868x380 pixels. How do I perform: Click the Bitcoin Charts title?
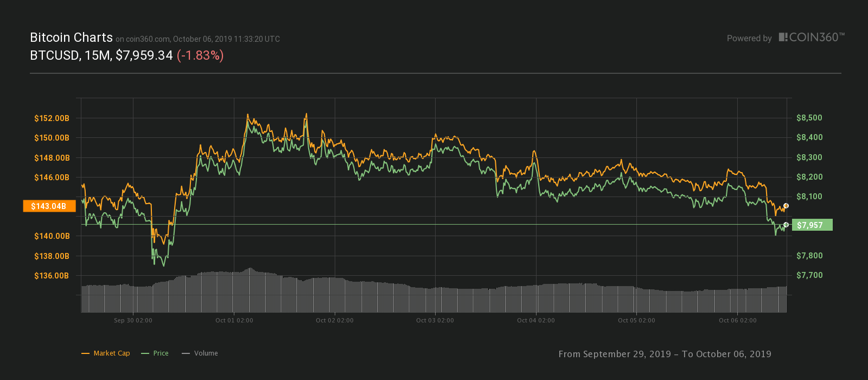71,37
